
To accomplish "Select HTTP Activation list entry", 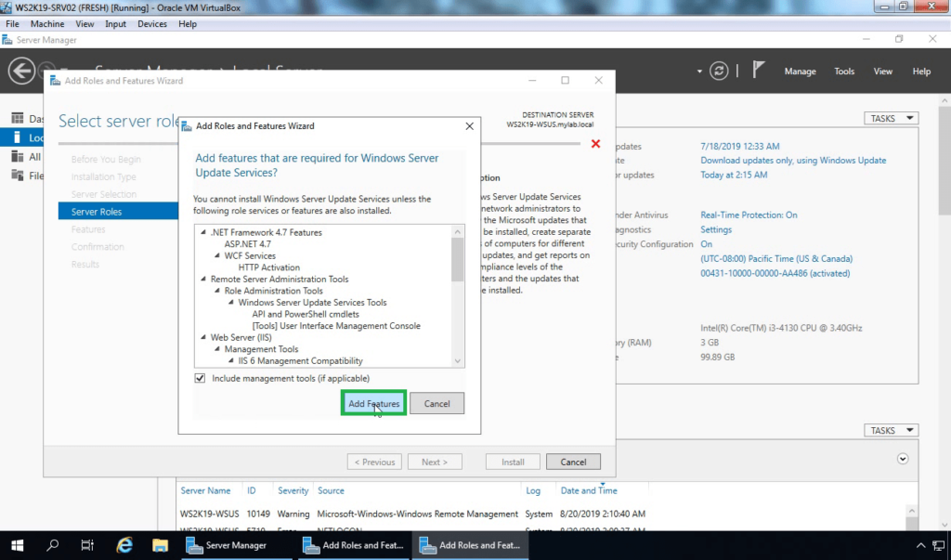I will click(x=268, y=267).
